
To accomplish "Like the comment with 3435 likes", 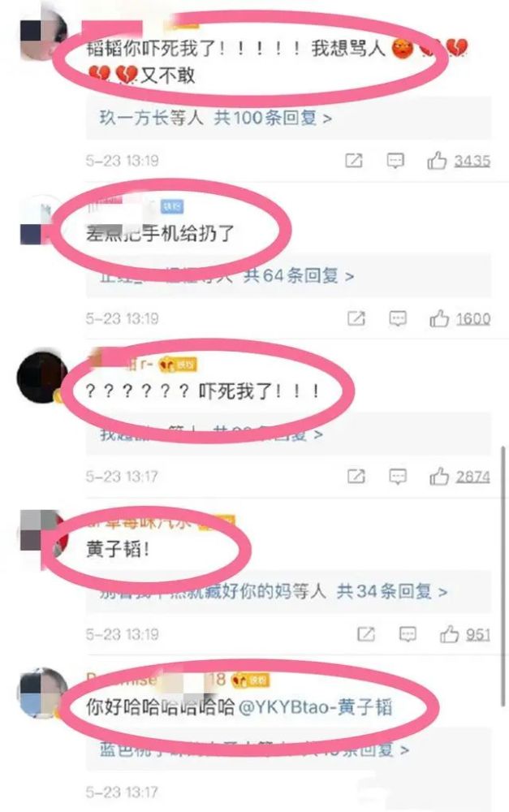I will [437, 161].
